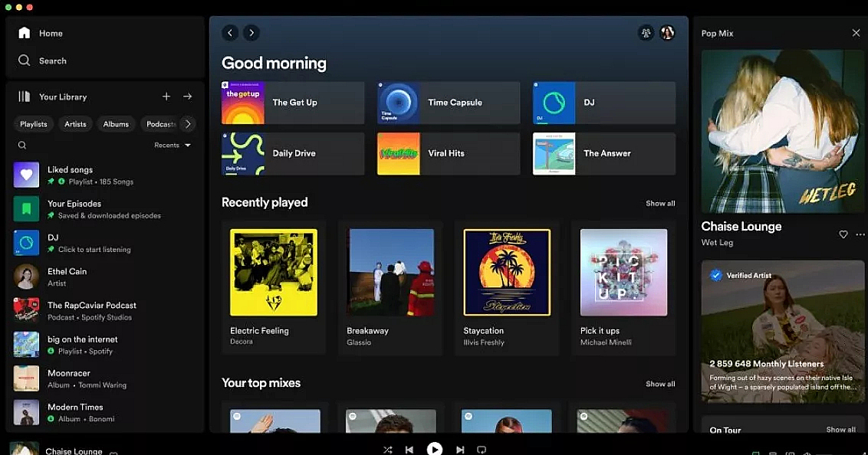Collapse Your Library via its icon

tap(25, 97)
